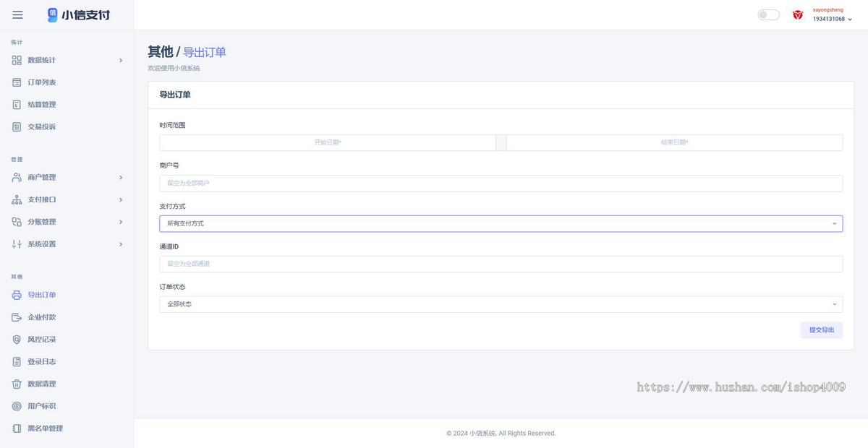Click the 导出订单 sidebar label
868x448 pixels.
point(42,295)
